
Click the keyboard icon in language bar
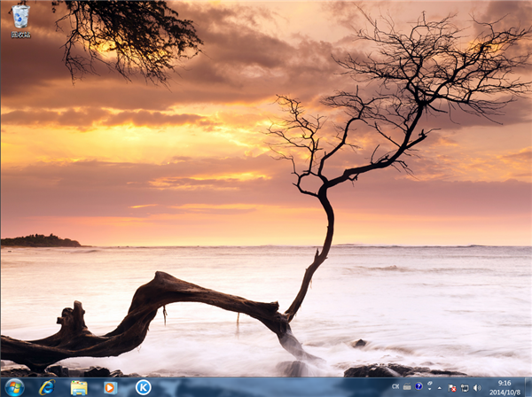click(407, 387)
